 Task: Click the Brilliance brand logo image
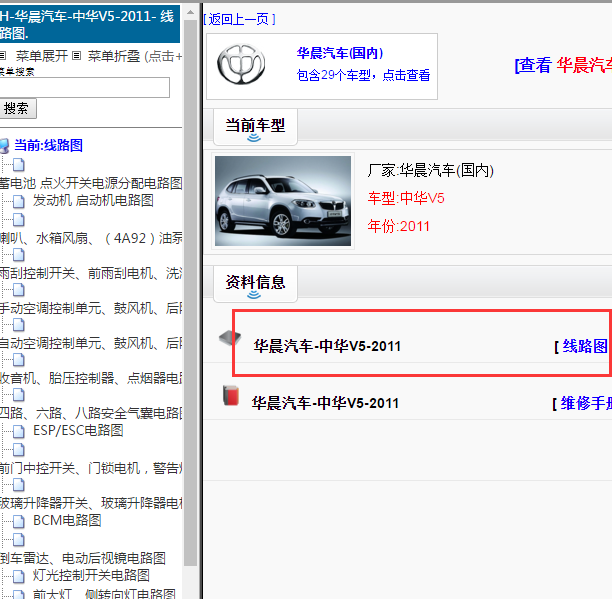[241, 64]
